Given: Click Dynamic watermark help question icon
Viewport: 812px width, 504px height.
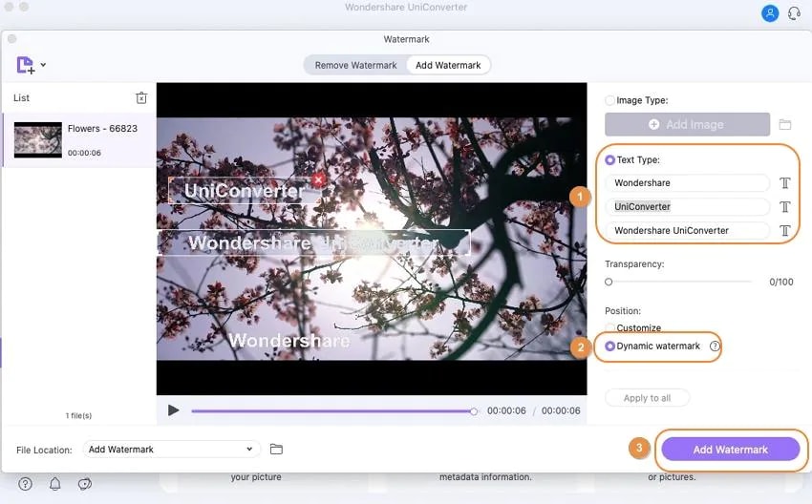Looking at the screenshot, I should point(715,346).
